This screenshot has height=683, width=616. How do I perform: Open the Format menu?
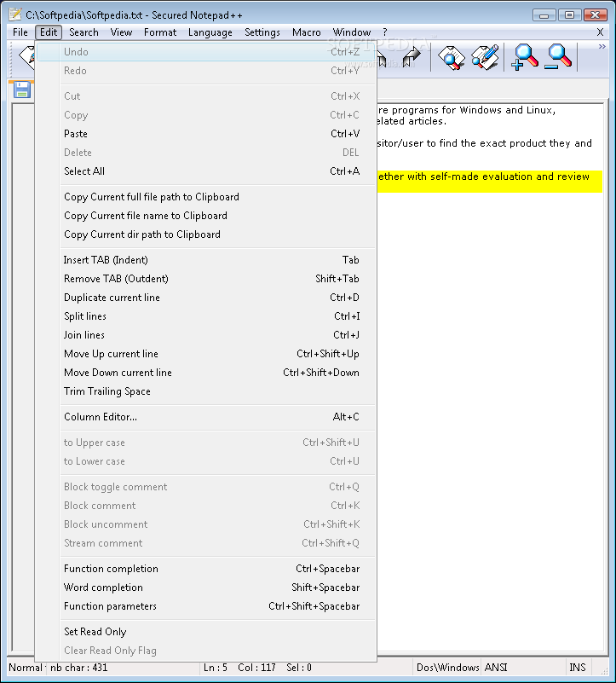pyautogui.click(x=160, y=32)
